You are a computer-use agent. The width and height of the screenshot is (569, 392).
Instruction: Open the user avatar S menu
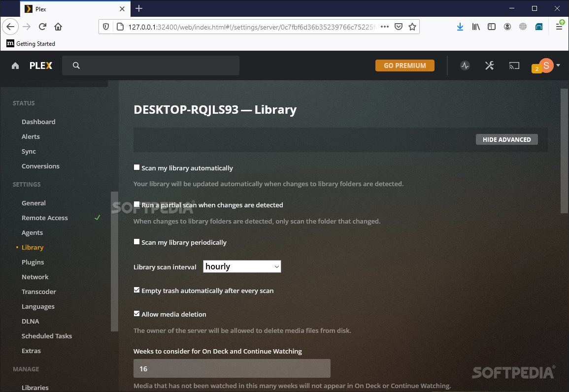coord(546,65)
